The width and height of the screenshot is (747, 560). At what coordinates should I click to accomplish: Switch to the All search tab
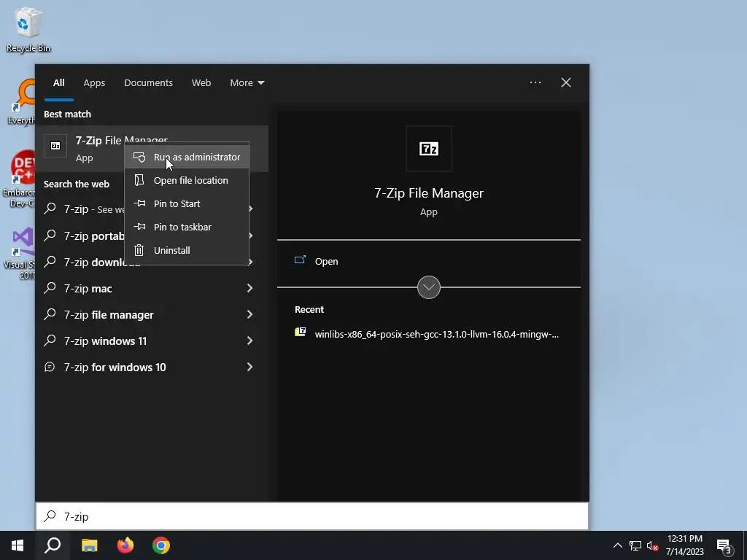click(x=58, y=83)
